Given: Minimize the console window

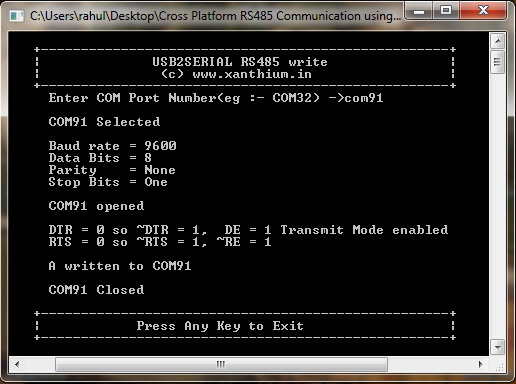Looking at the screenshot, I should [x=419, y=11].
